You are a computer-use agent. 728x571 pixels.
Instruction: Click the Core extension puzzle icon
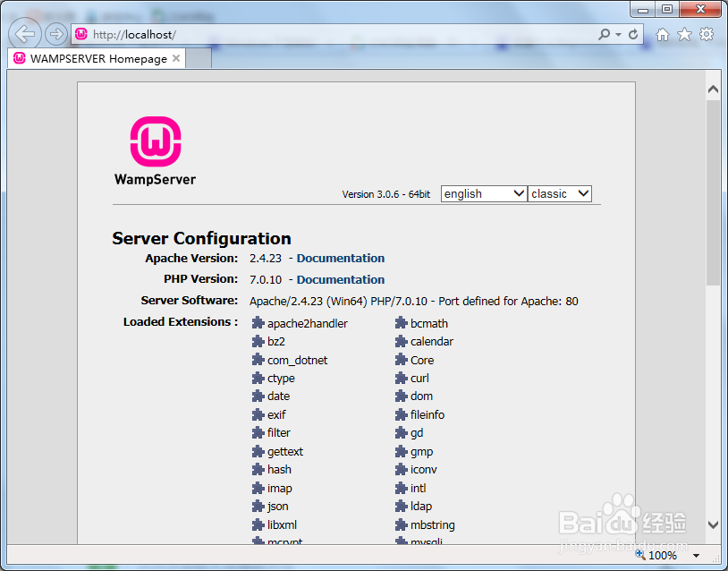(402, 360)
